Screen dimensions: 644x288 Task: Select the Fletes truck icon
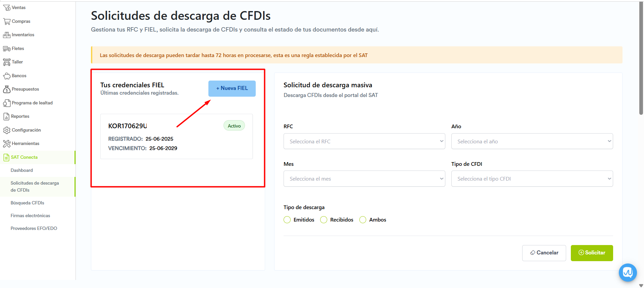coord(6,49)
